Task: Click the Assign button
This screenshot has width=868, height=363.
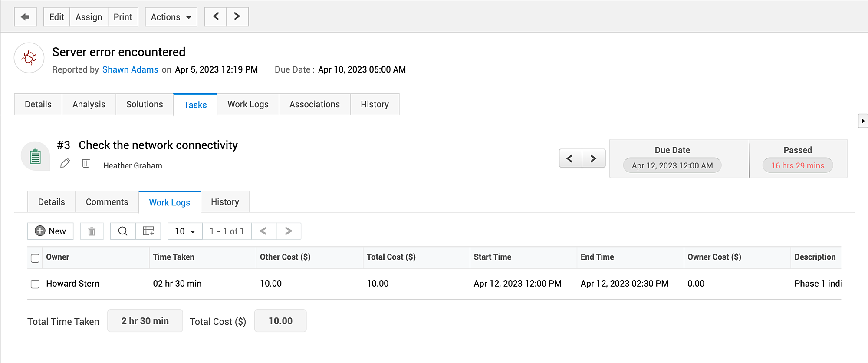Action: click(x=89, y=17)
